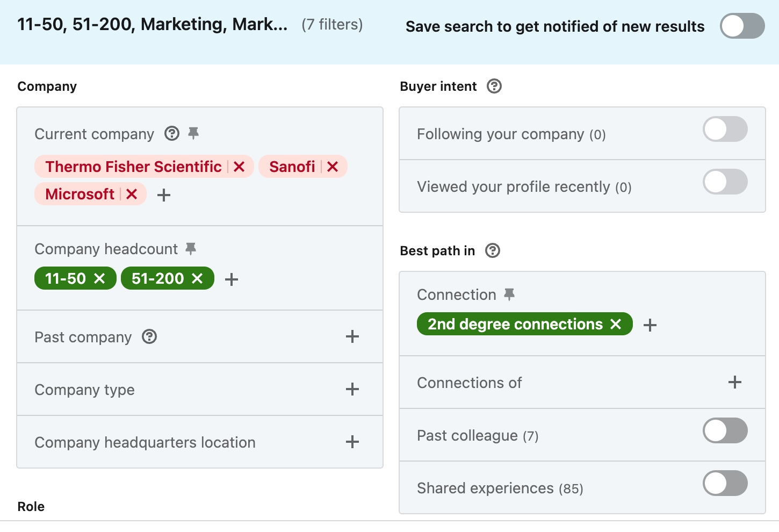Image resolution: width=779 pixels, height=532 pixels.
Task: Expand Company headquarters location filter
Action: [x=352, y=442]
